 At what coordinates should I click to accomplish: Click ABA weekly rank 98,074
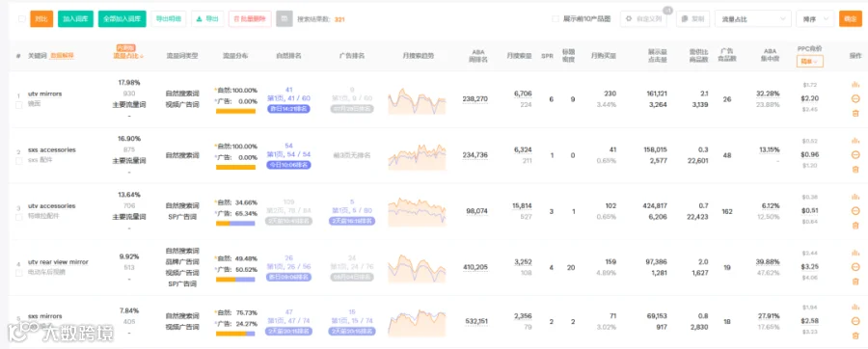[x=476, y=211]
